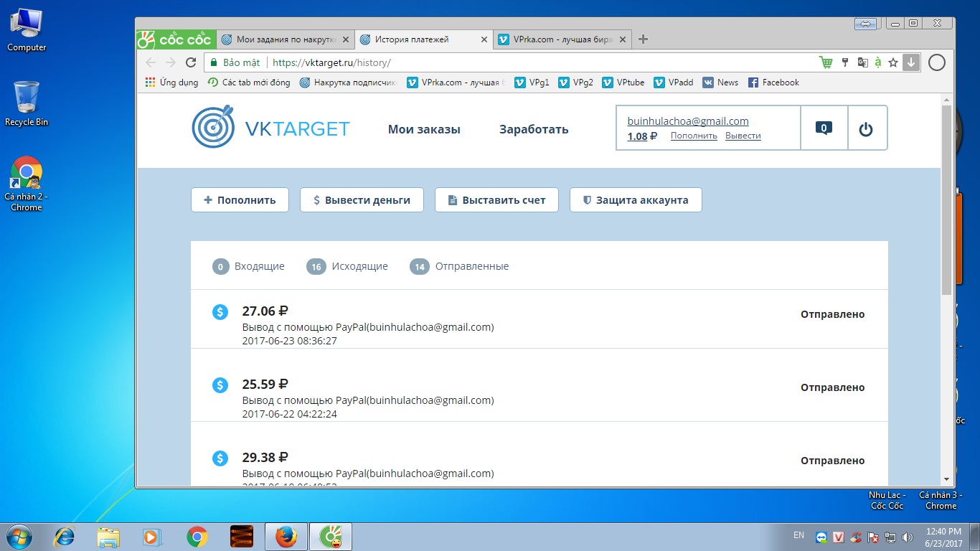The image size is (980, 551).
Task: Reload the vktarget history page
Action: [x=191, y=62]
